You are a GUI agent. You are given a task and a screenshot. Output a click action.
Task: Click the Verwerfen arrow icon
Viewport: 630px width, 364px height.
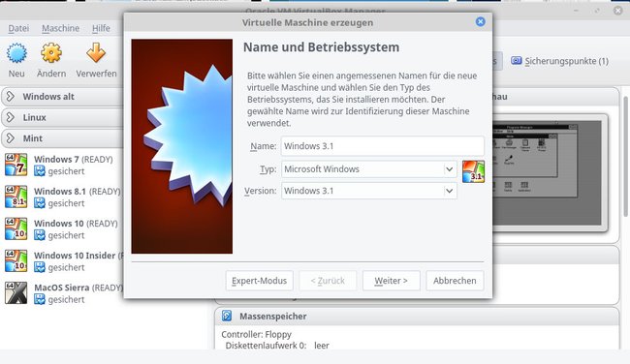pos(96,53)
